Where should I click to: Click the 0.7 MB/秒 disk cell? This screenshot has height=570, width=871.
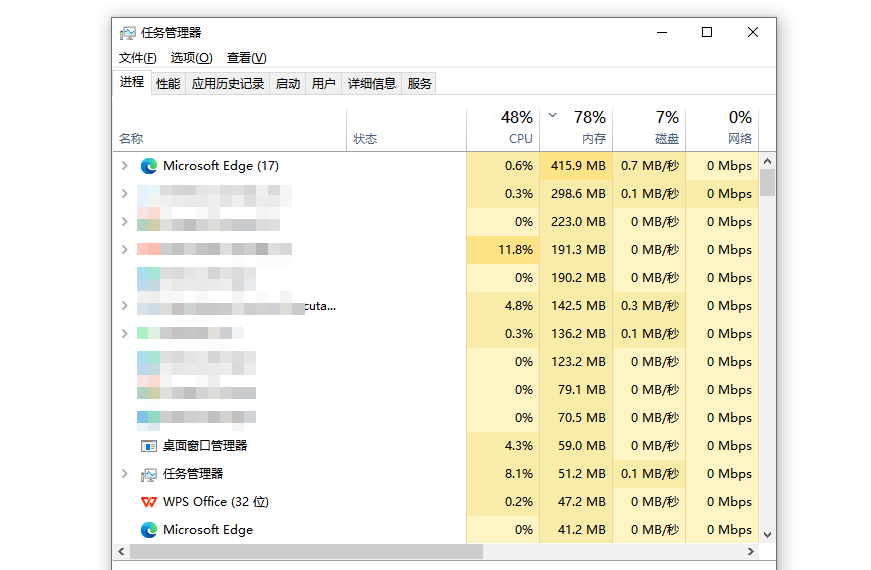(x=649, y=166)
